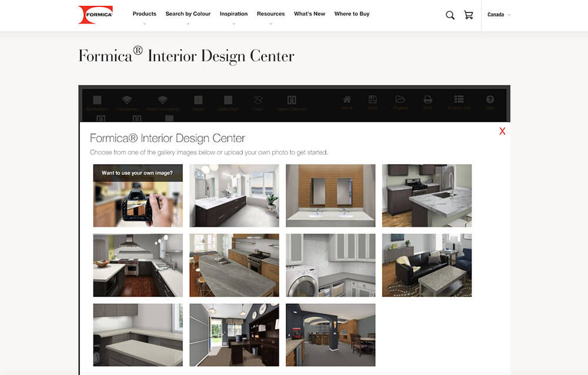Expand the Products dropdown menu
588x375 pixels.
(144, 14)
